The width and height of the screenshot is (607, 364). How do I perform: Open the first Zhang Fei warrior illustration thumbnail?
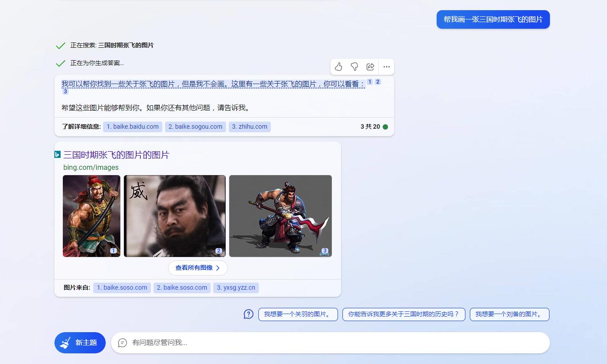(92, 216)
